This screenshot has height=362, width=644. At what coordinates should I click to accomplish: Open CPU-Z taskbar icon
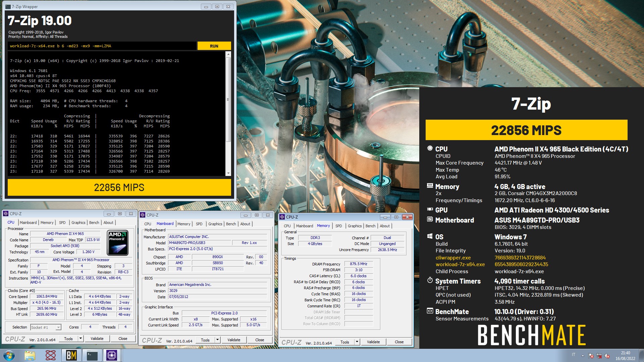pos(112,355)
